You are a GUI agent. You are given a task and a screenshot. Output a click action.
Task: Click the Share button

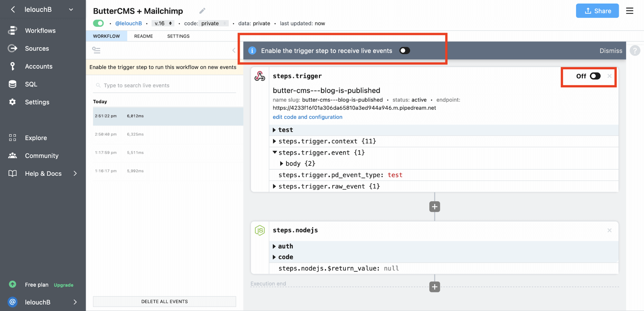597,11
